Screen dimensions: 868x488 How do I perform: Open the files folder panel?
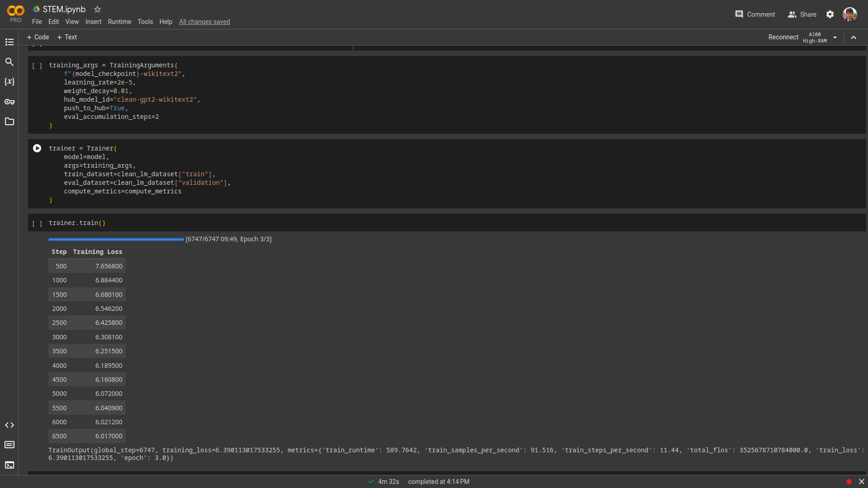tap(9, 122)
